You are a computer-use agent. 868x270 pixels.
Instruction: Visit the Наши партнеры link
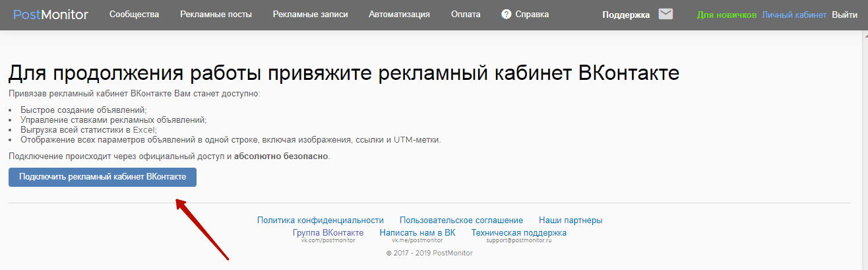point(571,220)
